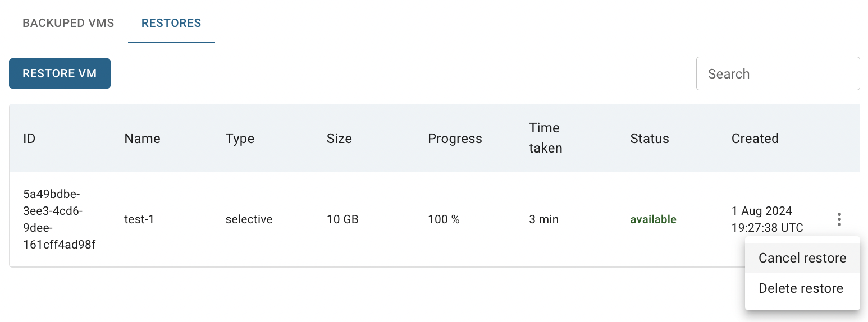Sort table by Time taken column header
Screen dimensions: 868x322
(545, 138)
